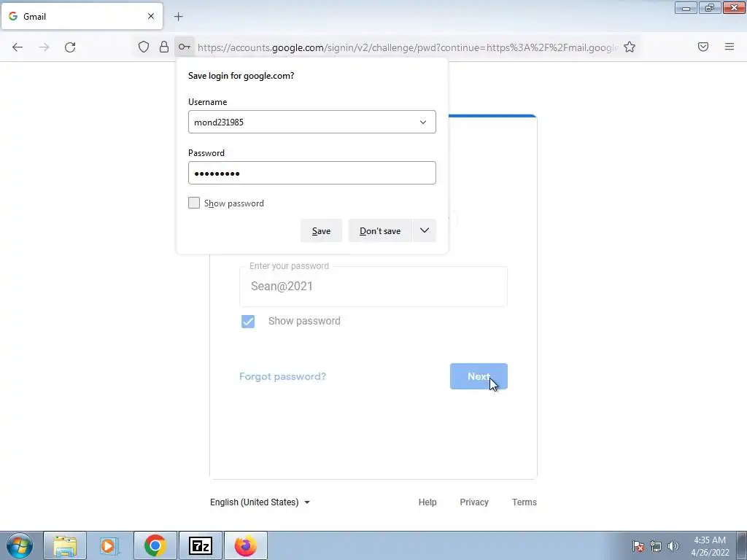Open the tracking protection shield icon

click(144, 47)
